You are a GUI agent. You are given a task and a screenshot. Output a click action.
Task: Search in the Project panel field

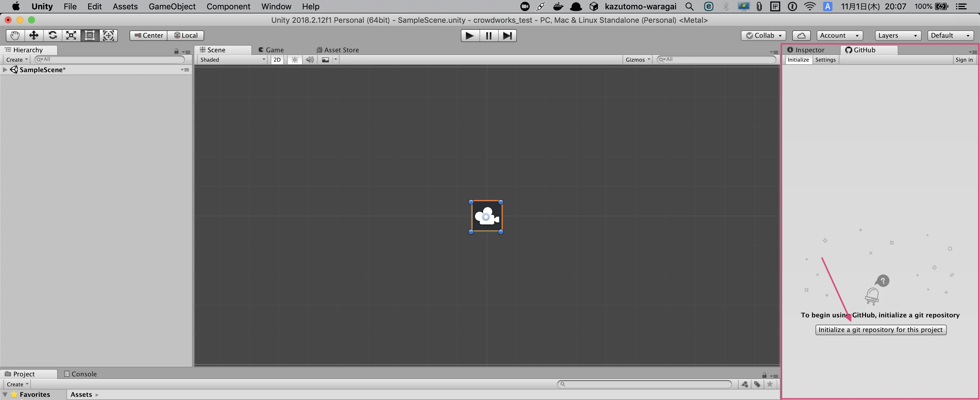645,384
